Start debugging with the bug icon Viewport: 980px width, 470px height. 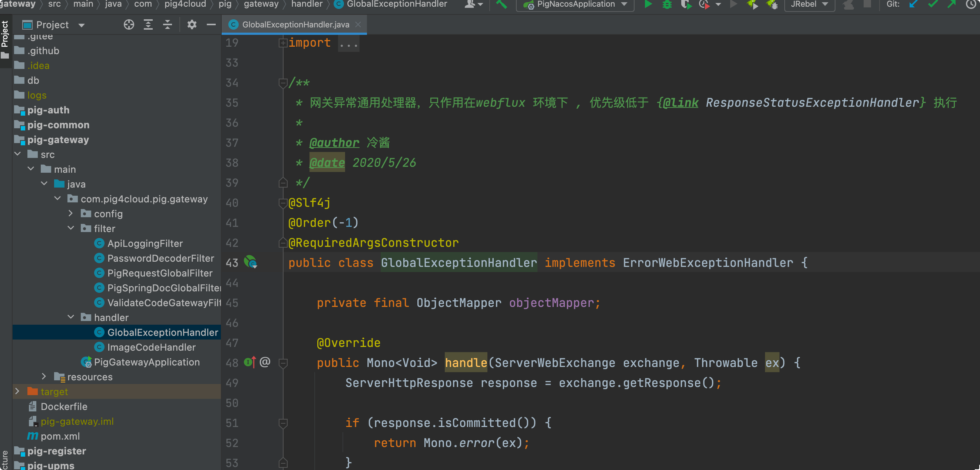[x=666, y=4]
